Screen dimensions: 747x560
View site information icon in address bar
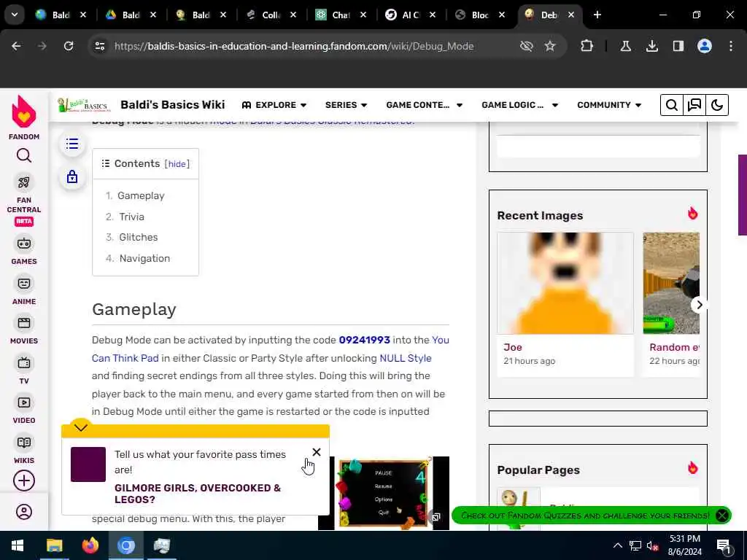click(99, 46)
